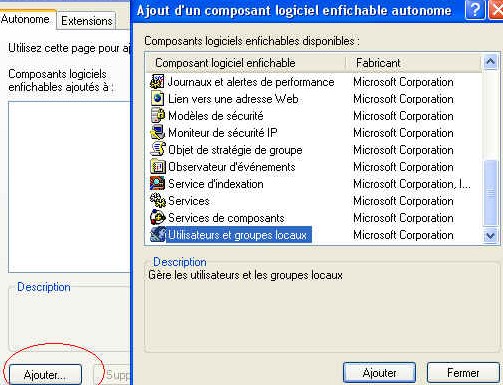Click the list scrollbar up arrow
This screenshot has width=503, height=385.
point(490,62)
